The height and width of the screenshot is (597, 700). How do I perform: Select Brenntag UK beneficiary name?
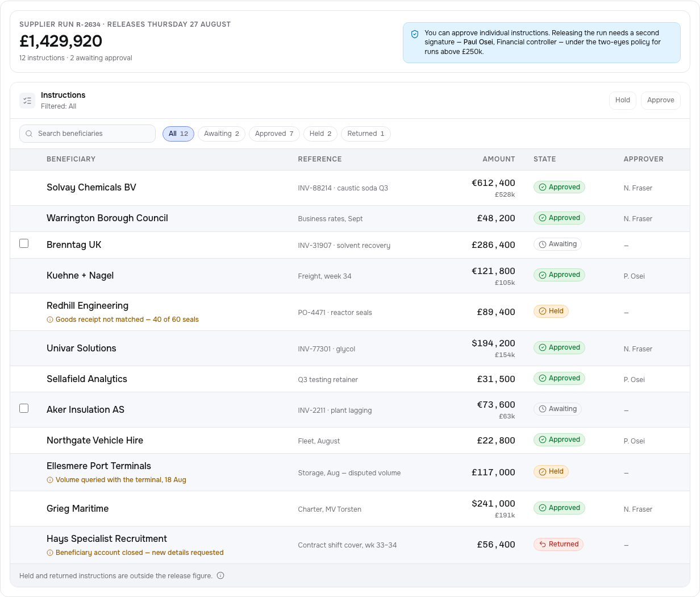pos(74,245)
